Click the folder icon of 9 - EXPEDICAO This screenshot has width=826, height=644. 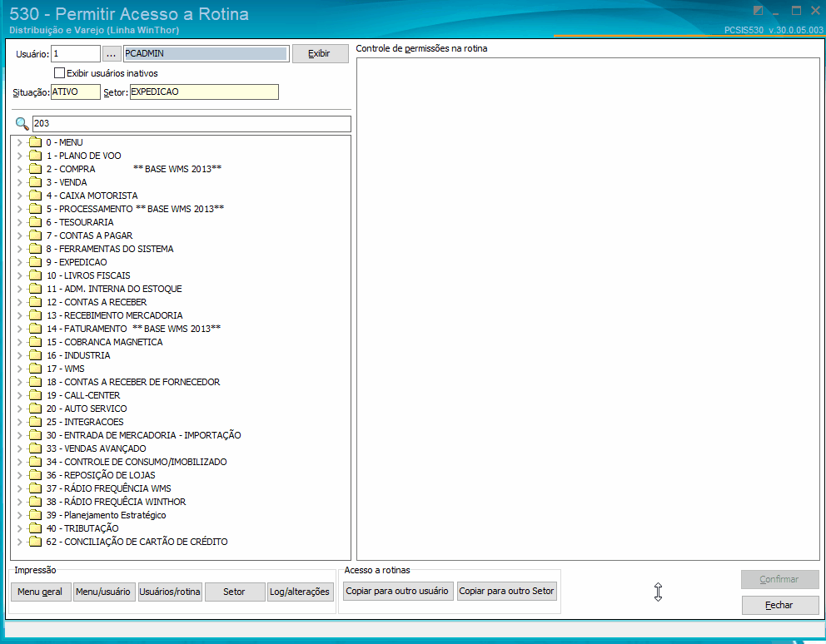click(x=35, y=262)
